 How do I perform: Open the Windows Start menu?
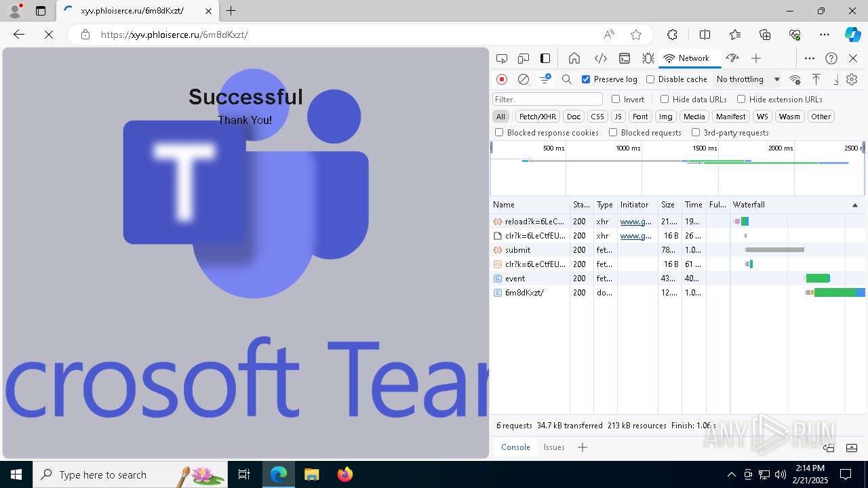point(16,474)
